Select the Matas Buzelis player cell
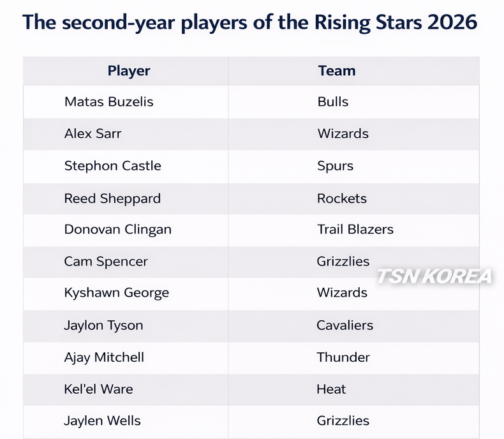The height and width of the screenshot is (439, 504). pyautogui.click(x=109, y=101)
